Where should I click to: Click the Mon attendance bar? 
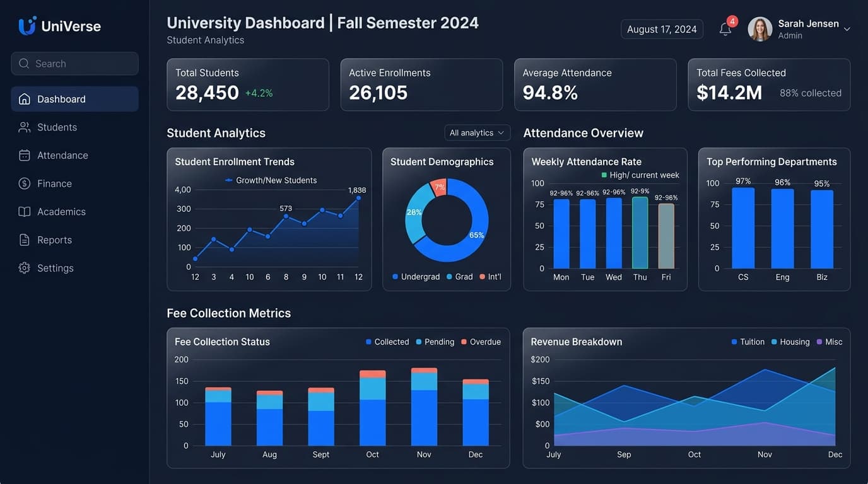(x=561, y=234)
